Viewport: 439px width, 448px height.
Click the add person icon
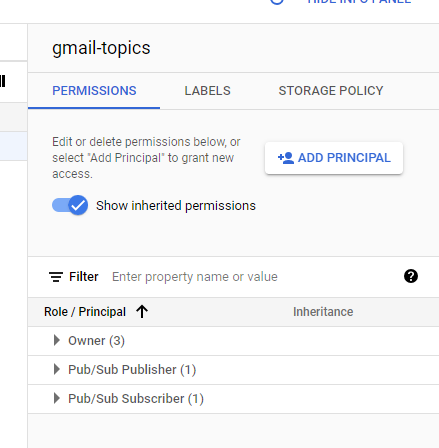click(x=286, y=158)
